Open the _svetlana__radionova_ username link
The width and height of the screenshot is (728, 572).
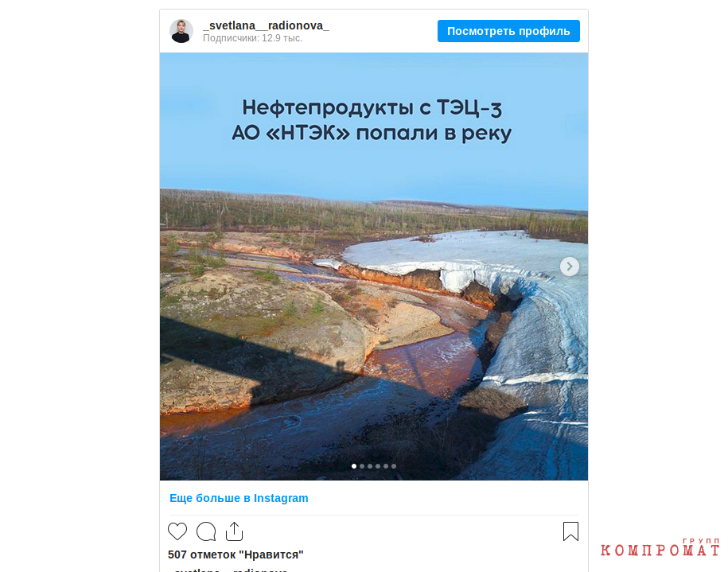[266, 25]
